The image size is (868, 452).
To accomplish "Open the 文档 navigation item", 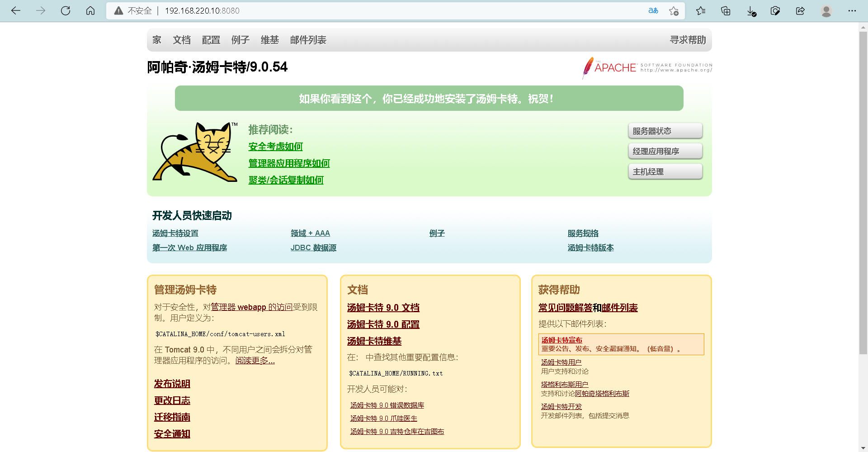I will (182, 40).
